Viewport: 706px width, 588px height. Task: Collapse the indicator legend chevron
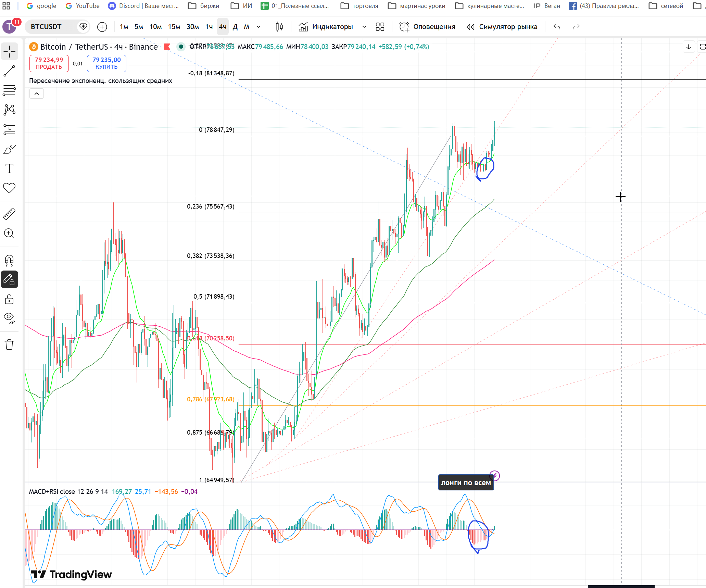point(37,93)
